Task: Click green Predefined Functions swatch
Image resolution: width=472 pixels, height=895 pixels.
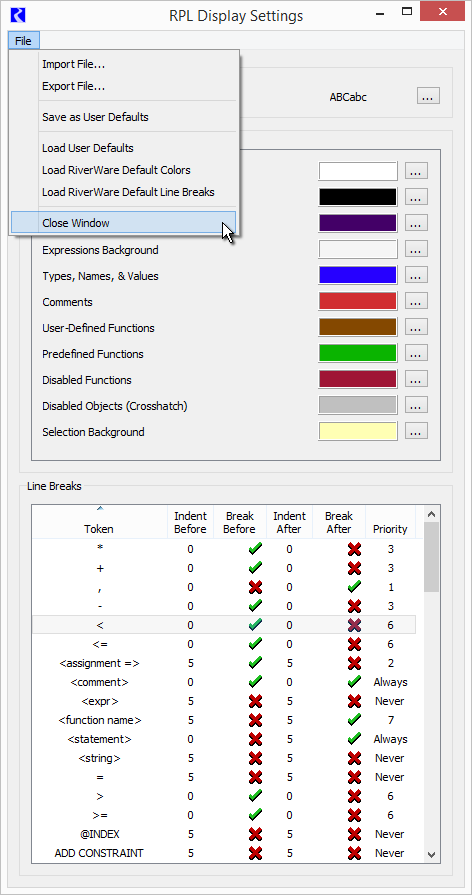Action: (358, 353)
